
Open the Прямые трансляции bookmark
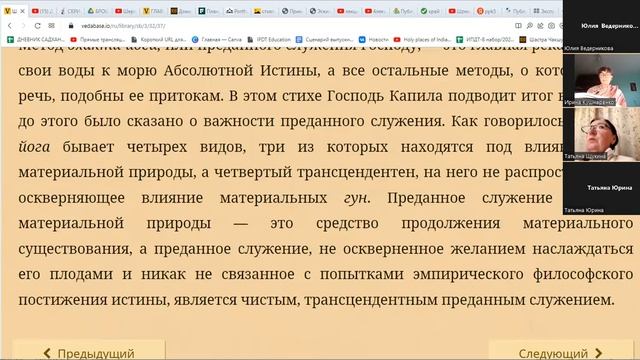tap(98, 40)
